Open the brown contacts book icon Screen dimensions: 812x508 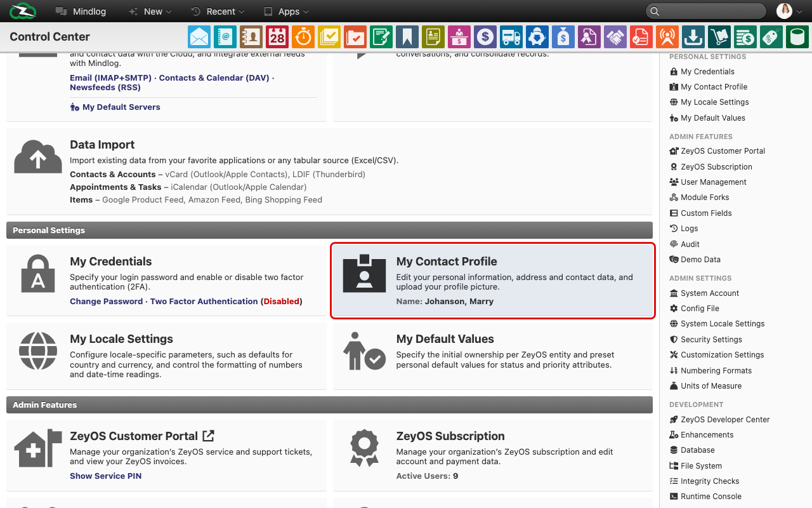coord(251,37)
